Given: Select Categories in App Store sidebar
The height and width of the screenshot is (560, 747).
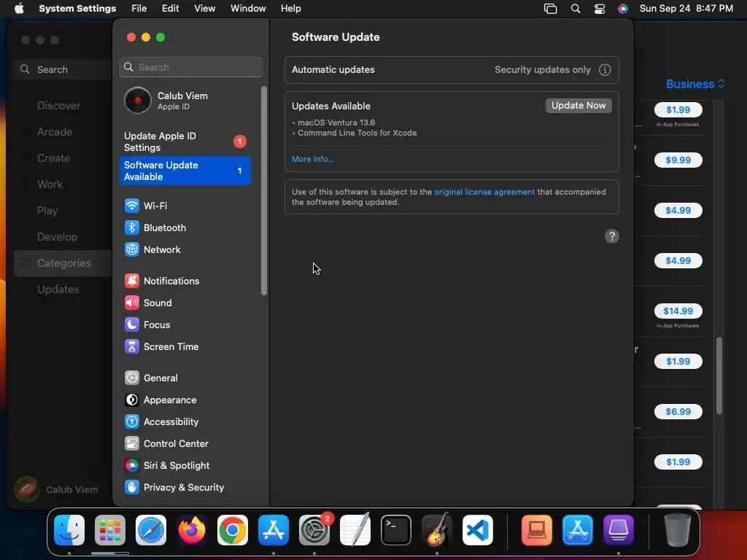Looking at the screenshot, I should (x=63, y=262).
